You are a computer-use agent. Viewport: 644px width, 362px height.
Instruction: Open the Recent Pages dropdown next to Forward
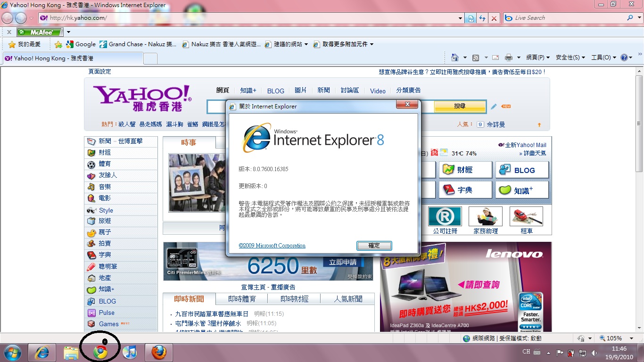(x=31, y=18)
